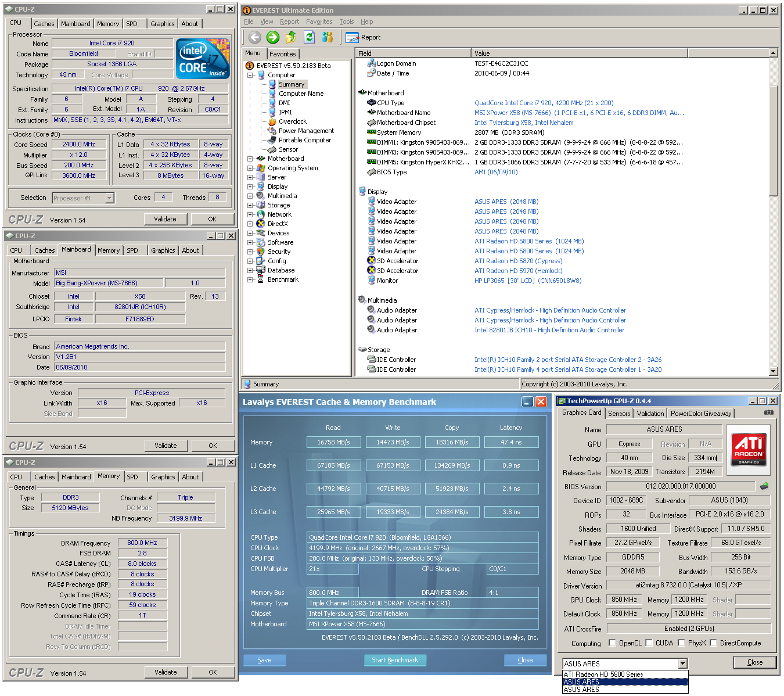Click Close in the EVEREST benchmark window
The height and width of the screenshot is (696, 784).
525,660
